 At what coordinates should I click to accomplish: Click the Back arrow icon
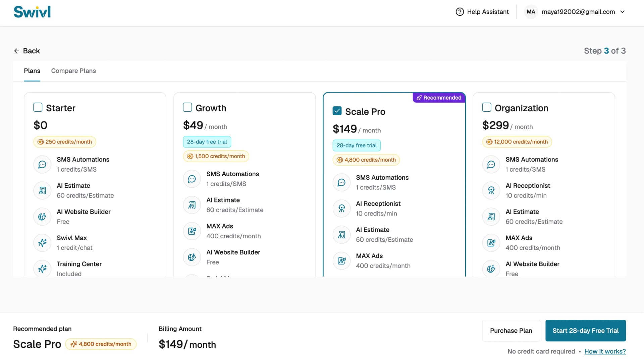pyautogui.click(x=16, y=51)
